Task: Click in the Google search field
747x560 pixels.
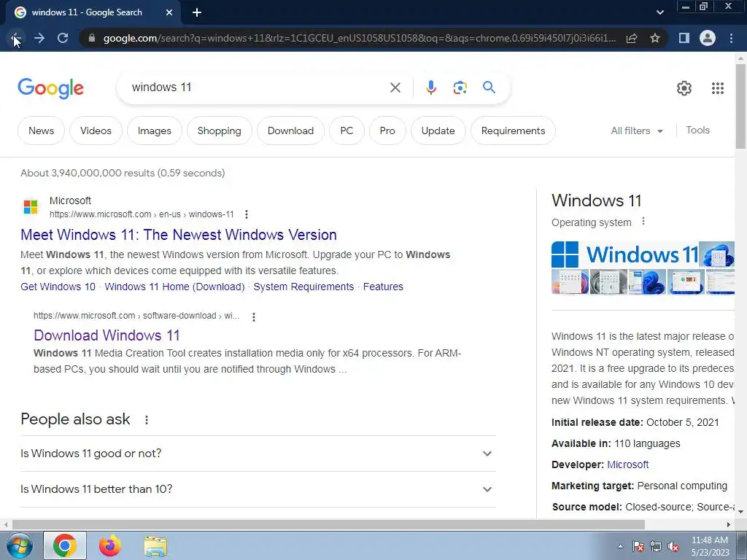Action: [258, 87]
